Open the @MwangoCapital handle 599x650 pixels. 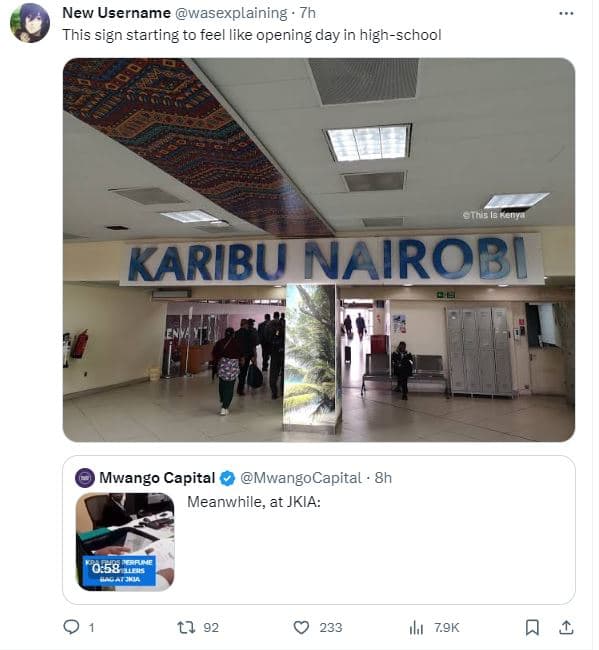tap(301, 478)
